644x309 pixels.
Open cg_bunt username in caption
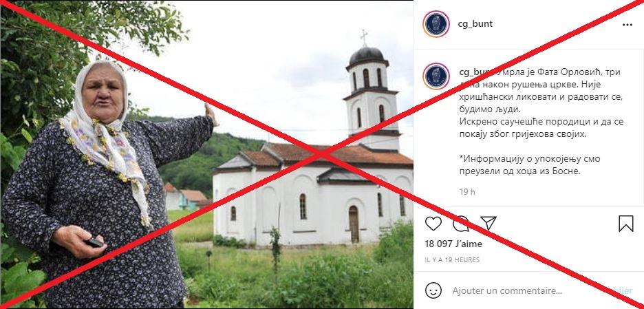(x=474, y=72)
